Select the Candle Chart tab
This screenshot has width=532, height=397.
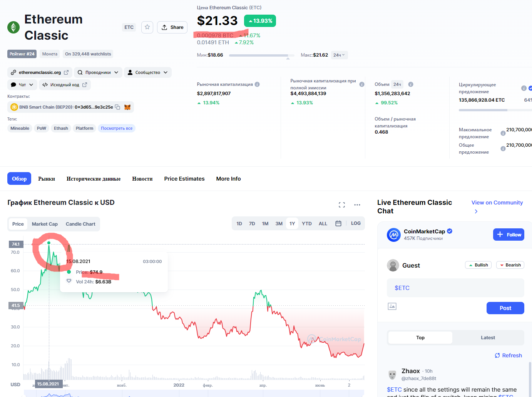80,224
